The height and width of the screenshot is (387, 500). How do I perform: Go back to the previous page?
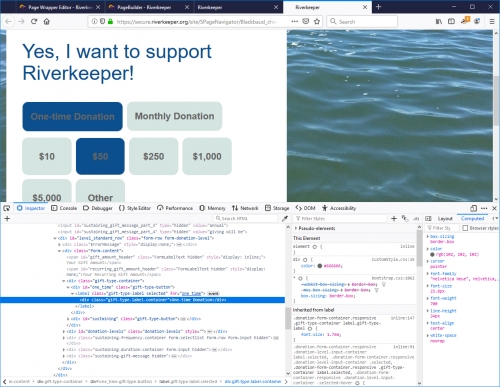9,21
